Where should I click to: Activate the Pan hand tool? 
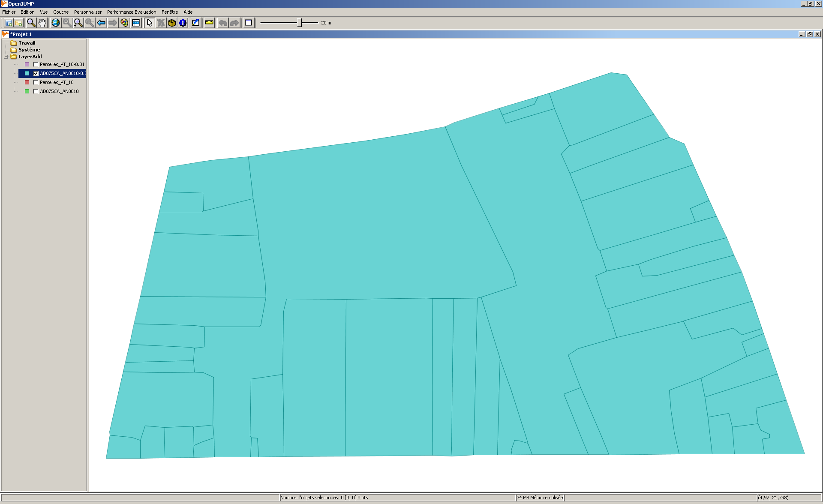(42, 23)
